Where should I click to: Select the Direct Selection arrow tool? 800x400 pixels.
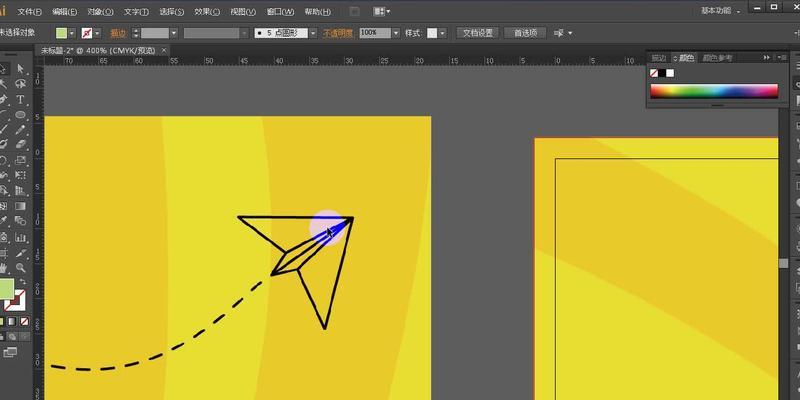[20, 68]
